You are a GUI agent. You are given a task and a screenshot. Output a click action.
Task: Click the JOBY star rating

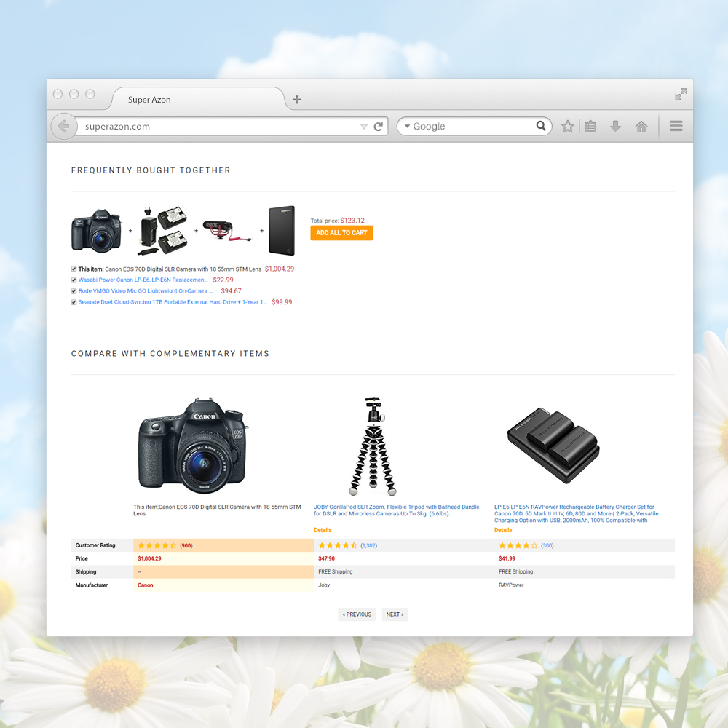[x=338, y=545]
